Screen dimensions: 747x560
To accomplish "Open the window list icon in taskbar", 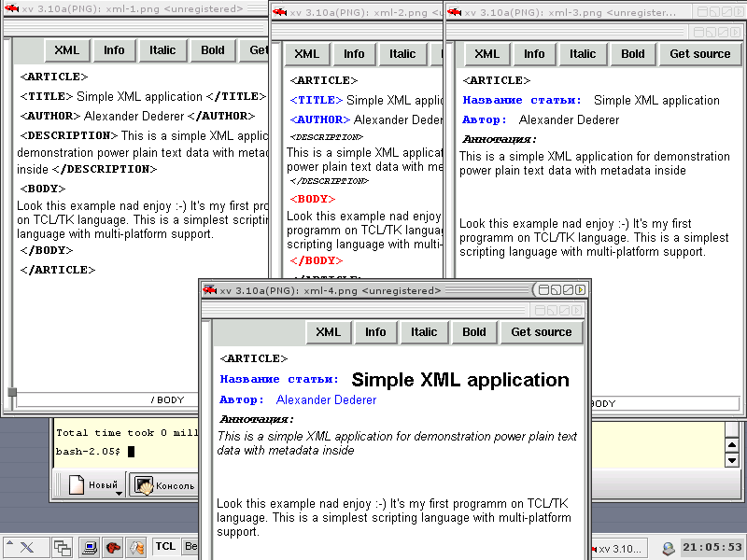I will coord(63,548).
